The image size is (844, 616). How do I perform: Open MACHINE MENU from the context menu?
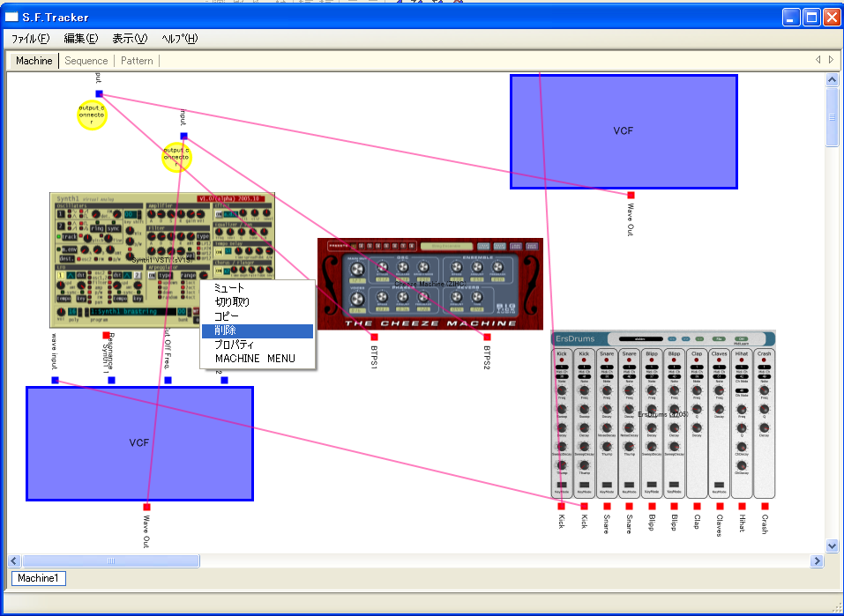pyautogui.click(x=255, y=359)
